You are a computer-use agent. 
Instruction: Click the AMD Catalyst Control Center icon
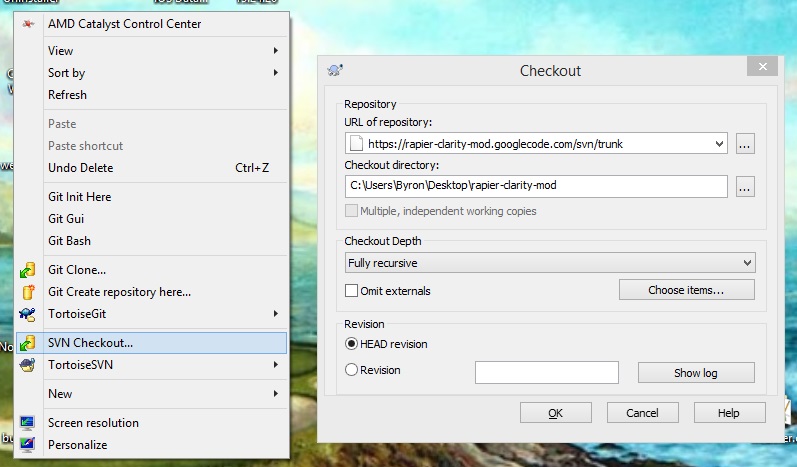pyautogui.click(x=28, y=24)
